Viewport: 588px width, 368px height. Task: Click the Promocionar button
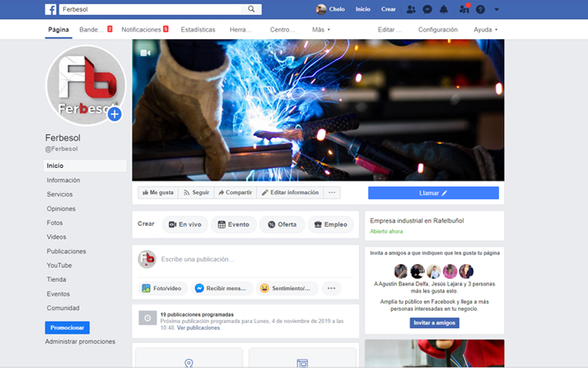67,328
